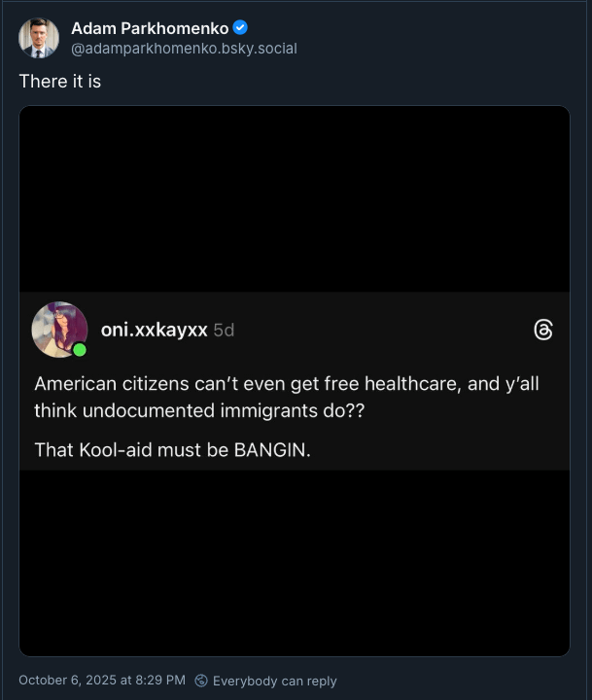Click the green online status dot
This screenshot has height=700, width=592.
tap(80, 350)
